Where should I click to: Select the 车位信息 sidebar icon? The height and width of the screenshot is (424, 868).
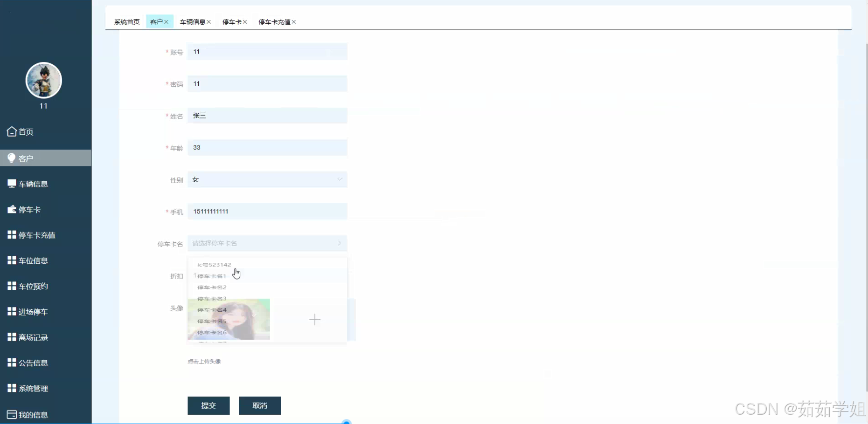[x=11, y=260]
